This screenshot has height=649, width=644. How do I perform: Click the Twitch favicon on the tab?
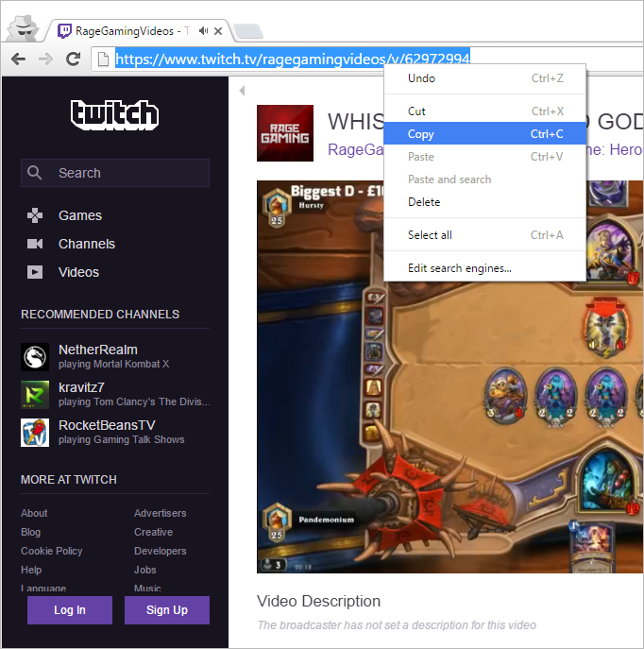pyautogui.click(x=64, y=31)
